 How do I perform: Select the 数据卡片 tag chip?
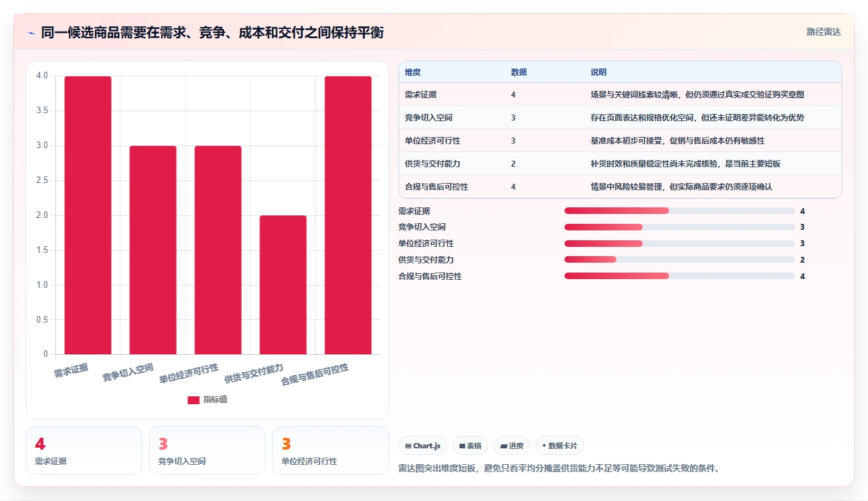(560, 446)
